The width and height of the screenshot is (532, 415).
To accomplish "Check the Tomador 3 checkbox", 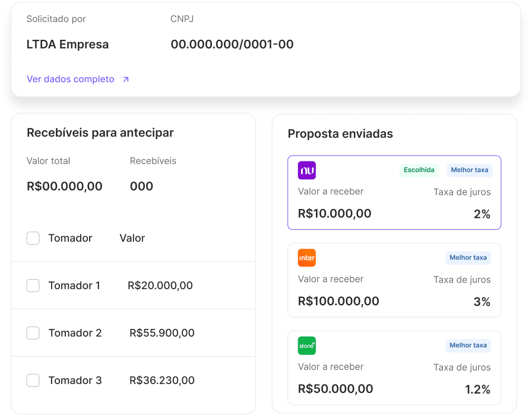I will [x=33, y=381].
